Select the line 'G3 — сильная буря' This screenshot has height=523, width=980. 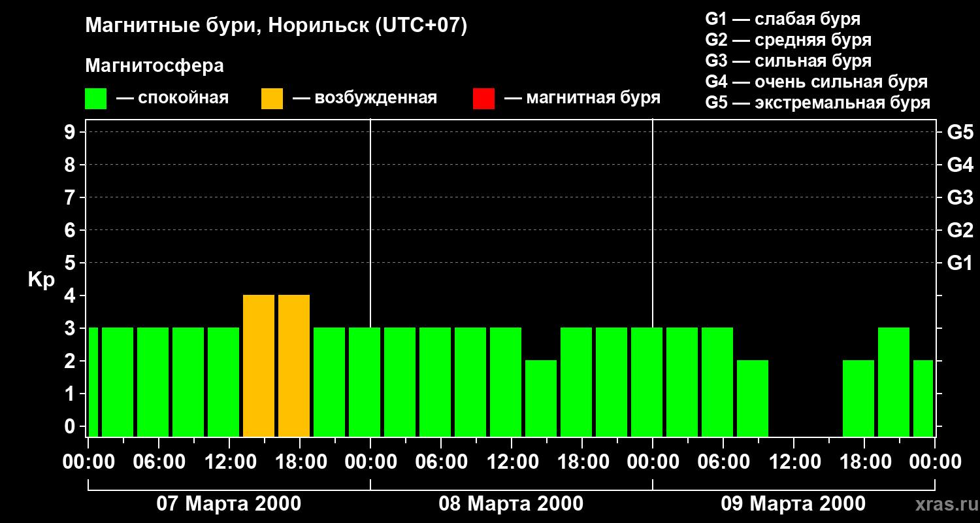789,61
